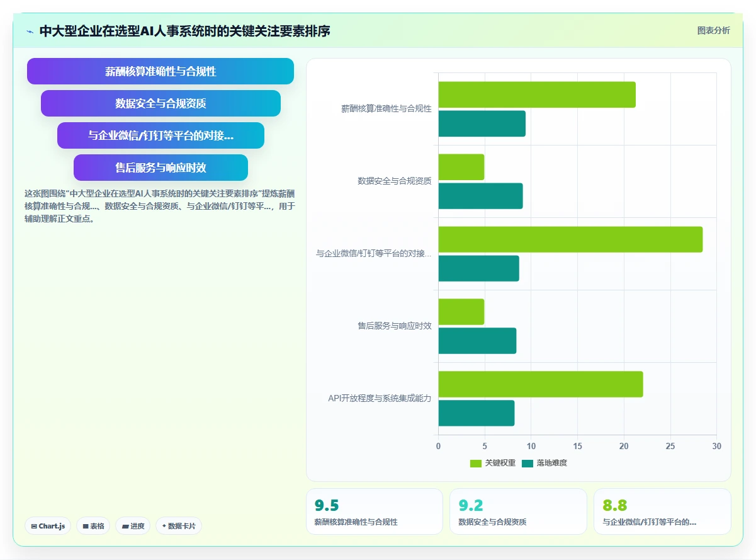Click the 落地难度 bar for API开放程度与系统集成能力

pos(477,413)
